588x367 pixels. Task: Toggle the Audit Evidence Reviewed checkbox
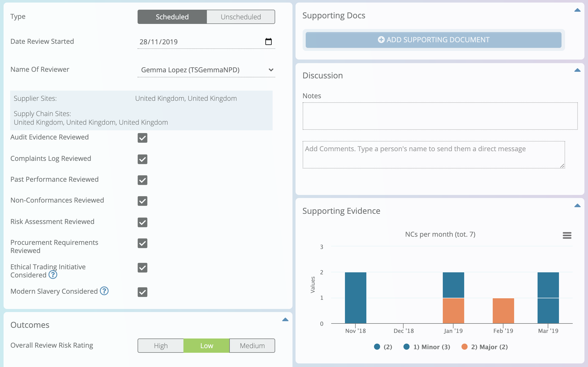[143, 138]
